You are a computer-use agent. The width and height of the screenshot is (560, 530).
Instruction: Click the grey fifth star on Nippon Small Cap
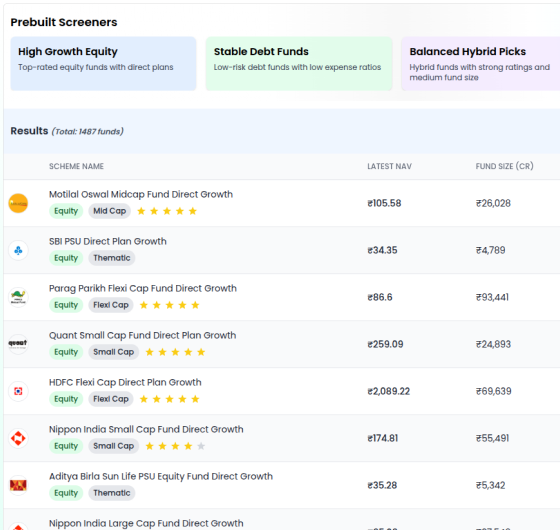201,446
